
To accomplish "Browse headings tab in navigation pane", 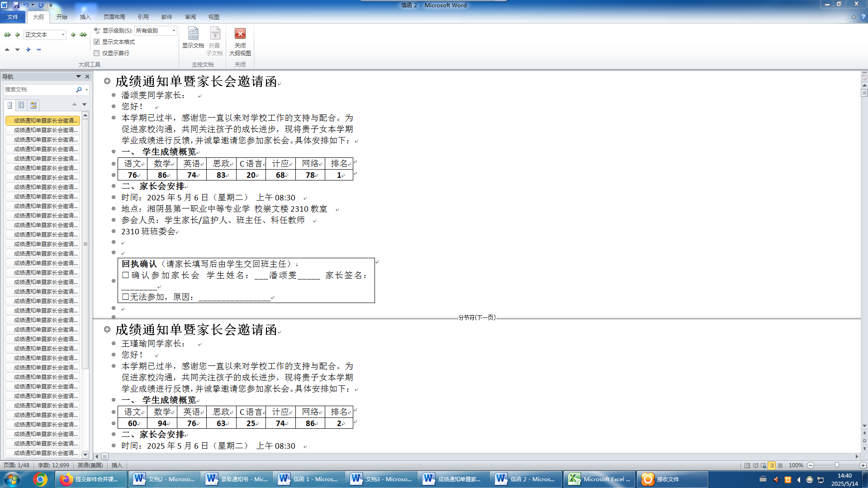I will point(10,105).
